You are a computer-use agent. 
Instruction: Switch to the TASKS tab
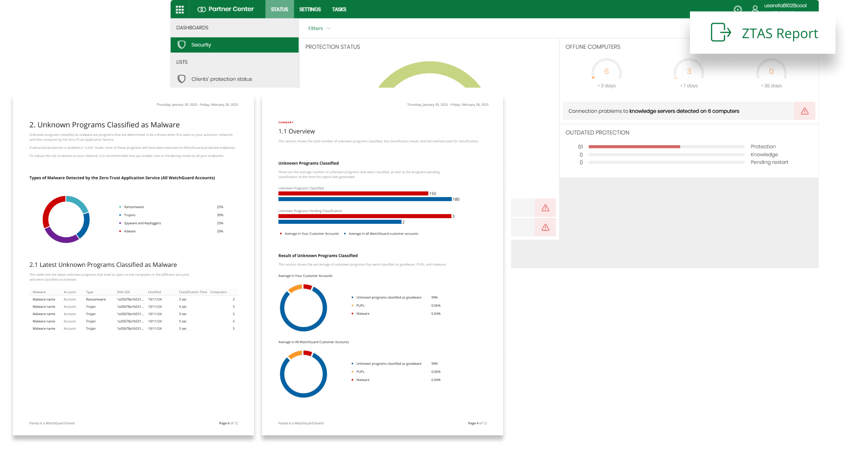tap(339, 9)
